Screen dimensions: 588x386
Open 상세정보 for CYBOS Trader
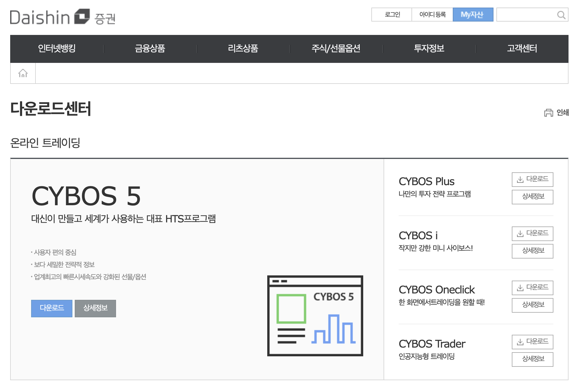(x=532, y=359)
